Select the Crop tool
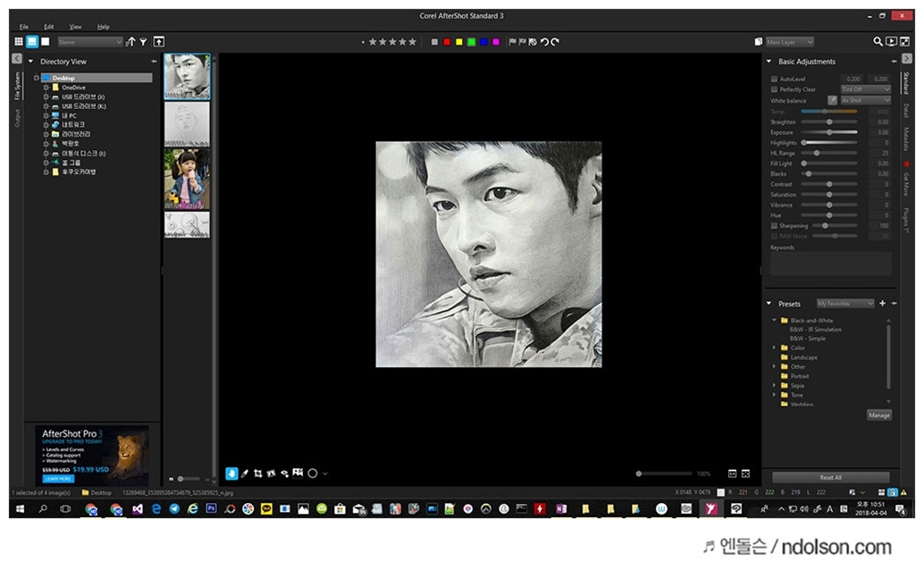Viewport: 924px width, 570px height. [x=258, y=474]
